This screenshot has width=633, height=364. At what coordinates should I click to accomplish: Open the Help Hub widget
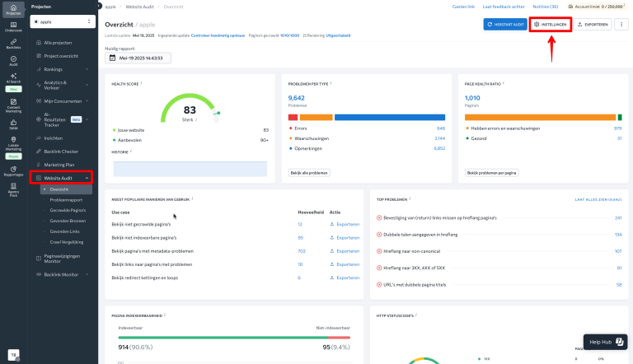[x=606, y=342]
